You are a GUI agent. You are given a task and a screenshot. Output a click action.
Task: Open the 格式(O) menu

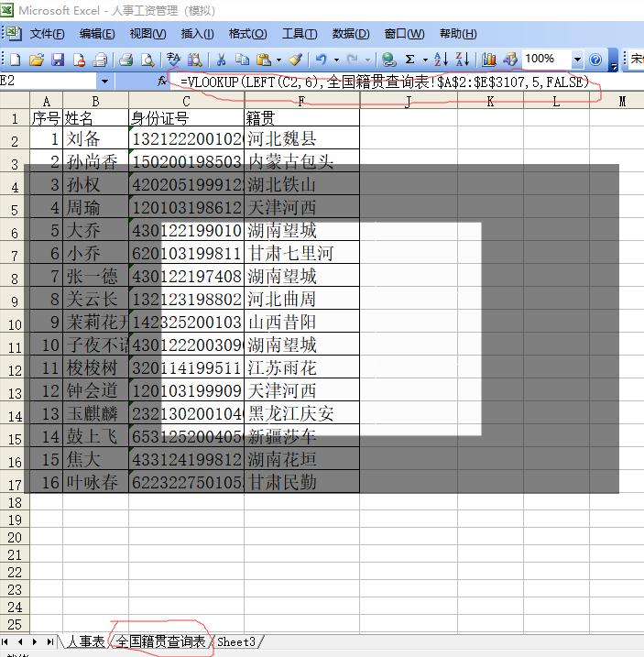247,34
